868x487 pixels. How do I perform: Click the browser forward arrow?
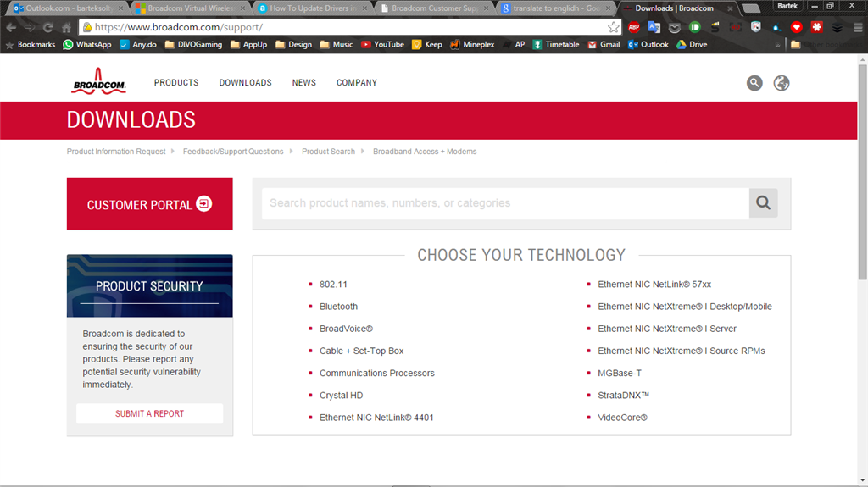30,27
